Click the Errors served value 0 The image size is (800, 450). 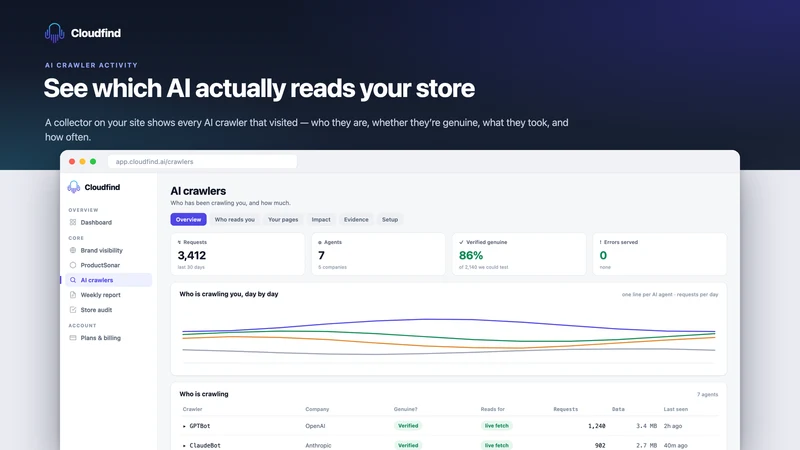[603, 255]
